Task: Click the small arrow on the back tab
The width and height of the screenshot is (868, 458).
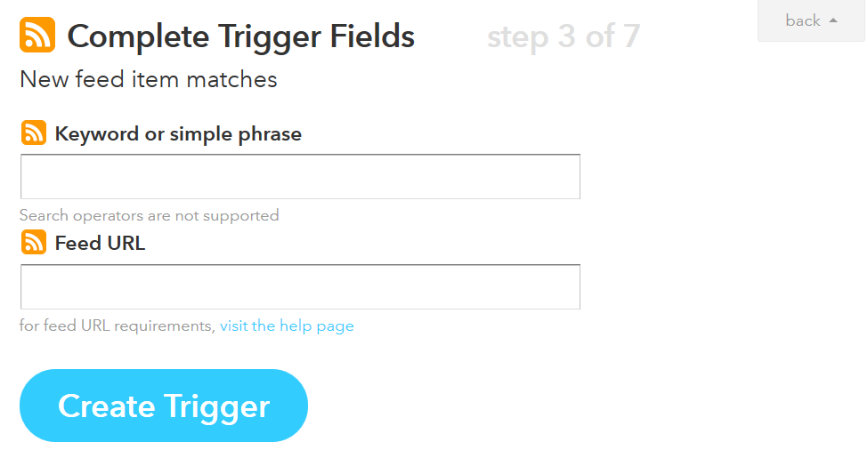Action: coord(832,20)
